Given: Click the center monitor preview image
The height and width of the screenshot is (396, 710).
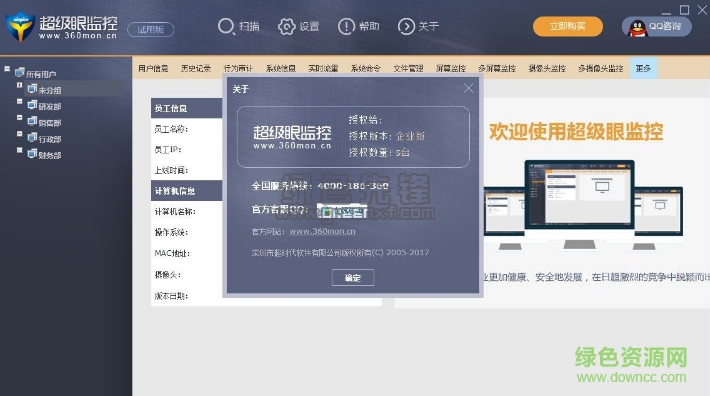Looking at the screenshot, I should [579, 205].
